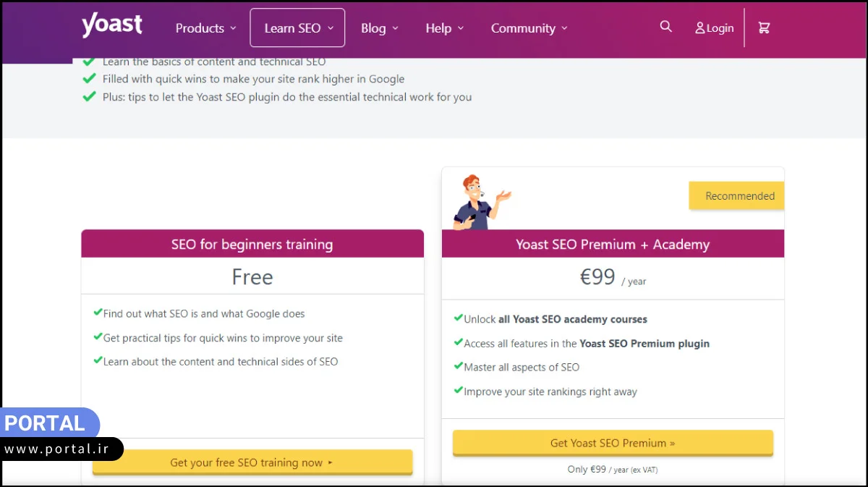The width and height of the screenshot is (868, 487).
Task: Click the Yoast logo in header
Action: click(x=112, y=25)
